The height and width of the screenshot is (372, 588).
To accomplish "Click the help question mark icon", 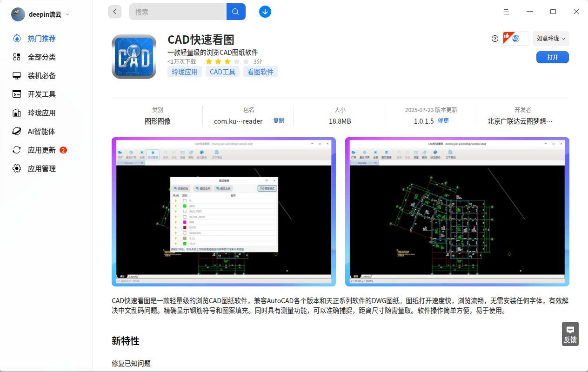I will coord(495,39).
